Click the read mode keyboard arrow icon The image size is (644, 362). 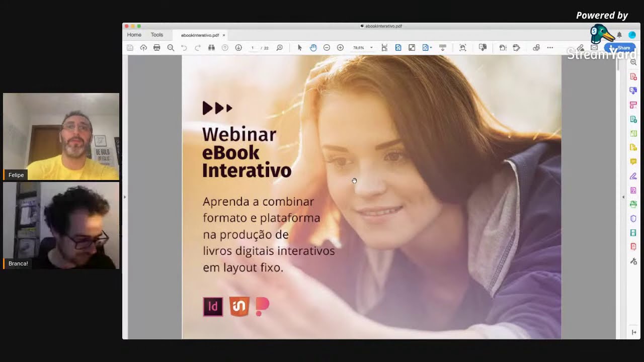tap(443, 48)
